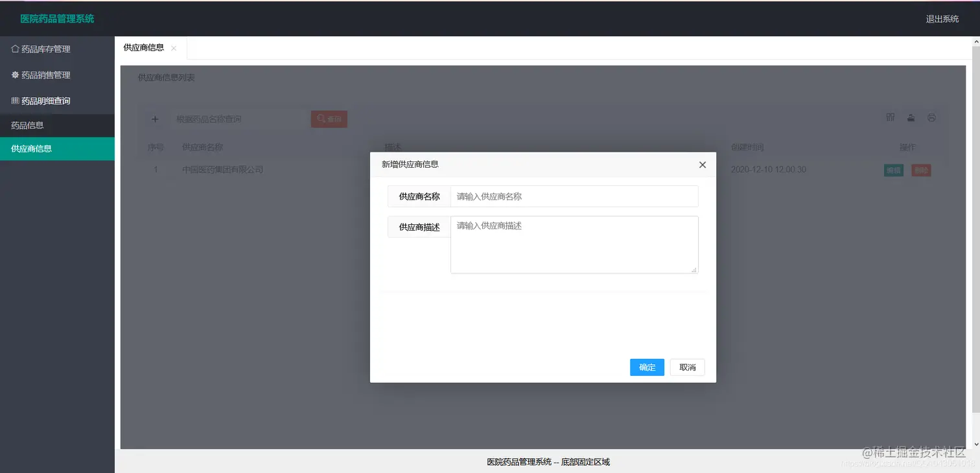This screenshot has width=980, height=473.
Task: Click the 供应商描述 text area
Action: (x=574, y=244)
